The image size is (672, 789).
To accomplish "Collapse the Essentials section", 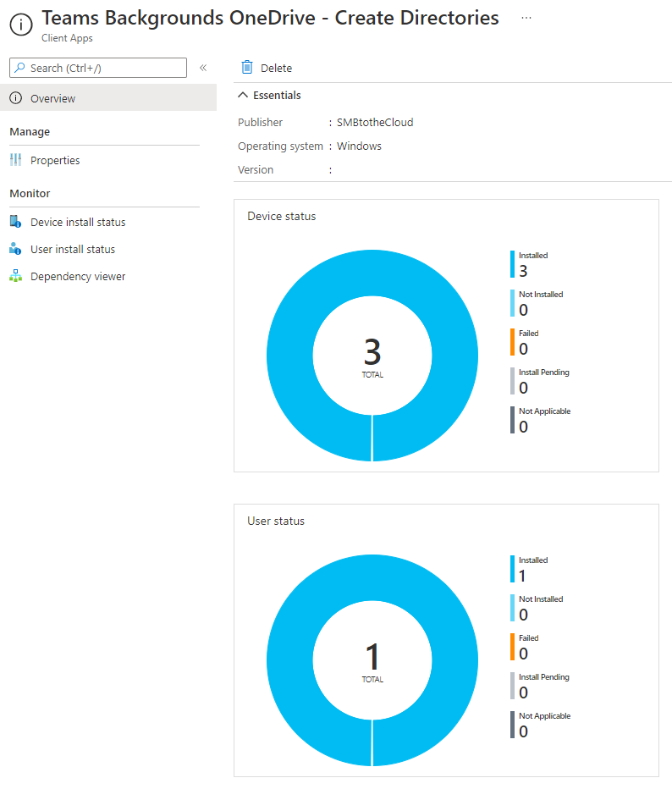I will tap(244, 96).
